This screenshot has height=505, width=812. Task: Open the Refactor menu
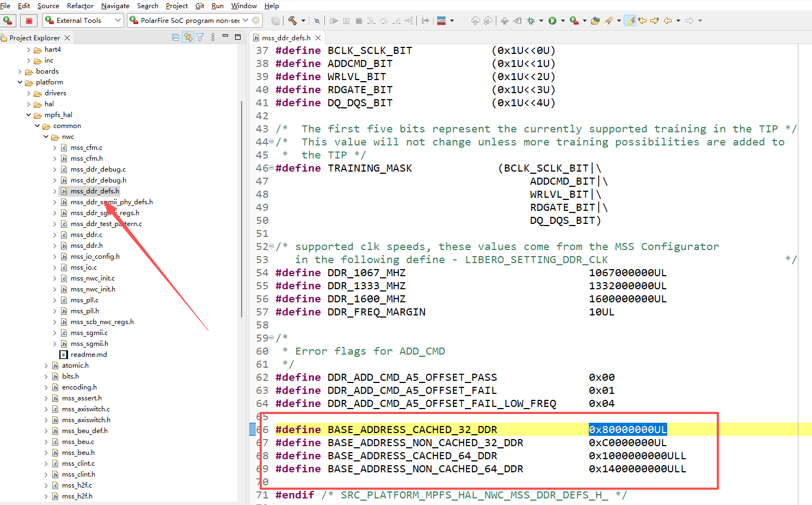coord(80,5)
